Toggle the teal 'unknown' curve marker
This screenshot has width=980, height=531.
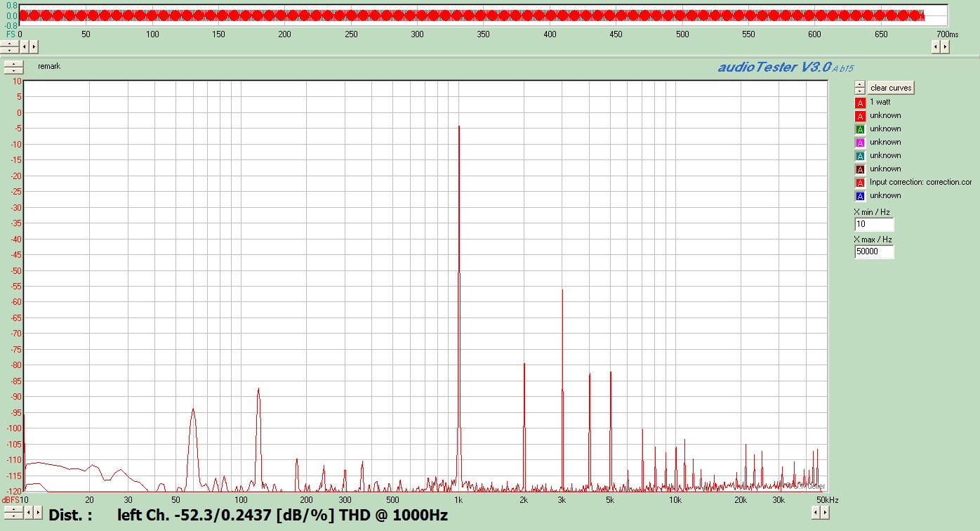click(x=860, y=156)
